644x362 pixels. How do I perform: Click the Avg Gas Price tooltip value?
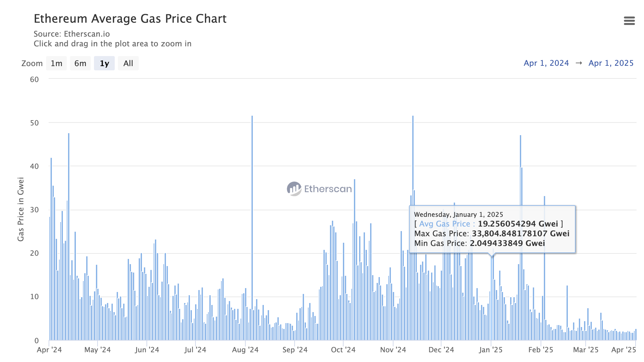tap(518, 224)
